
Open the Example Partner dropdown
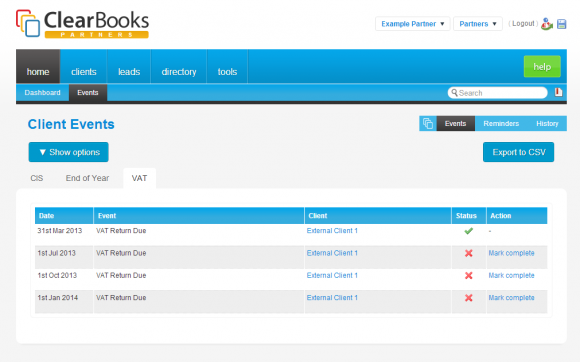point(412,24)
